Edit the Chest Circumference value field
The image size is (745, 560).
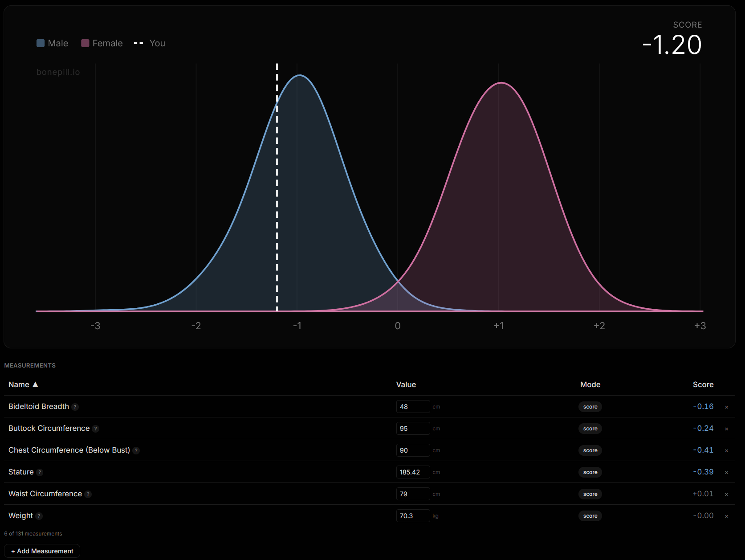point(413,450)
